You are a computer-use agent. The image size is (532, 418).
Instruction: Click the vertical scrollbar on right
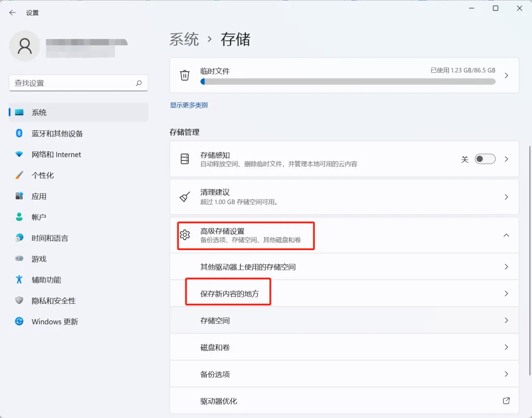[x=530, y=261]
